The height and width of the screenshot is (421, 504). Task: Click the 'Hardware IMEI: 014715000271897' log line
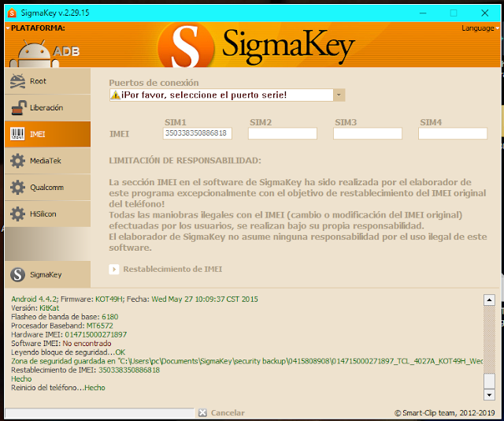(69, 335)
